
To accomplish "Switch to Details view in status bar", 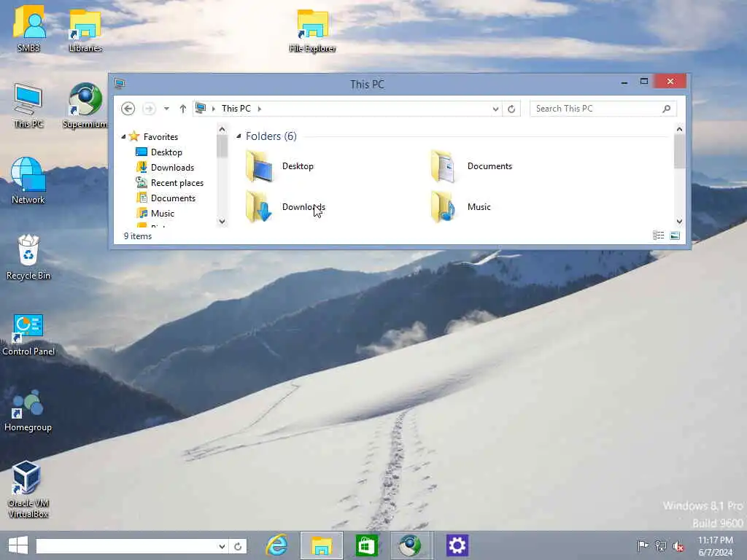I will pos(659,236).
